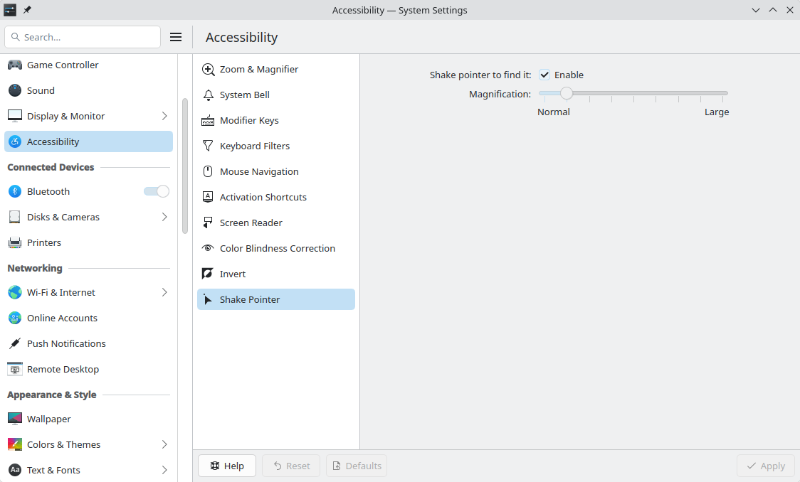
Task: Expand the Display & Monitor chevron
Action: [164, 116]
